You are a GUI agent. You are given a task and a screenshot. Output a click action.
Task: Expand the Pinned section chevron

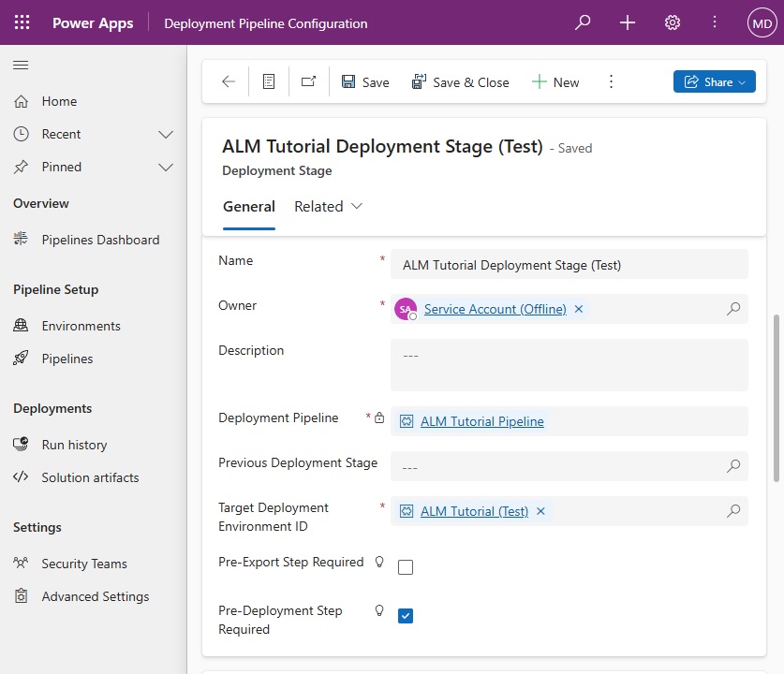[166, 168]
